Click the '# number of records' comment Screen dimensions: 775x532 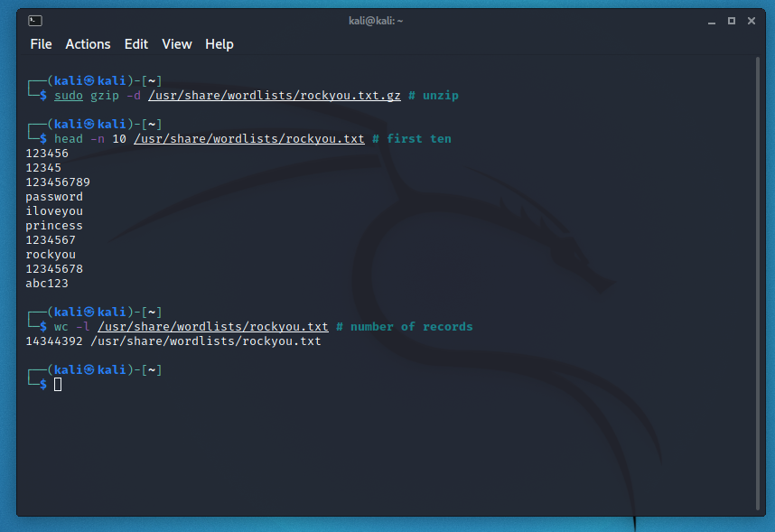click(405, 327)
